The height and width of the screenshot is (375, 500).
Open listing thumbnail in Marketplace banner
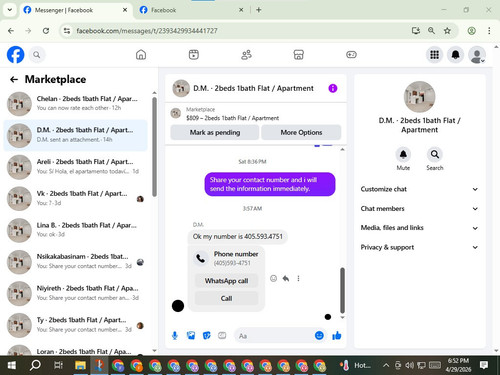coord(176,113)
